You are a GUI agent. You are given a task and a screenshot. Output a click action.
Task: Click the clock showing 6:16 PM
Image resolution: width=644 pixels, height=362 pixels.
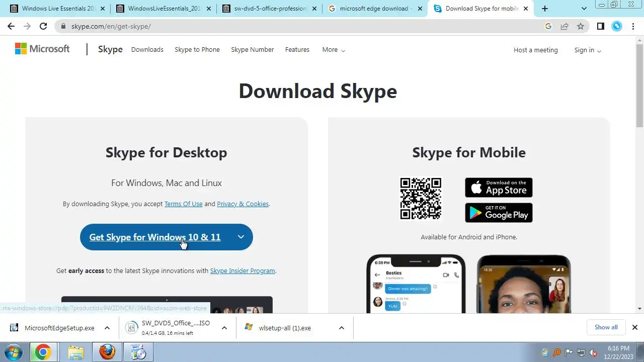[618, 348]
